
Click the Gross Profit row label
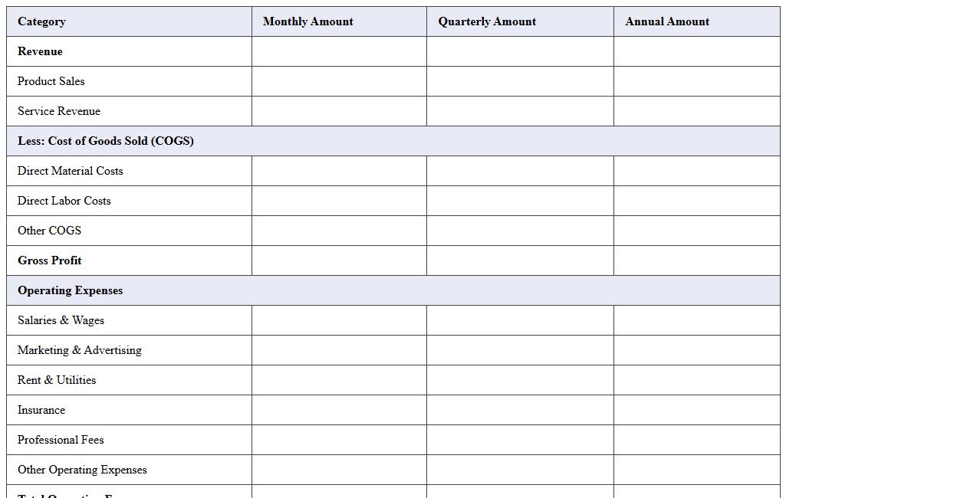pyautogui.click(x=50, y=260)
